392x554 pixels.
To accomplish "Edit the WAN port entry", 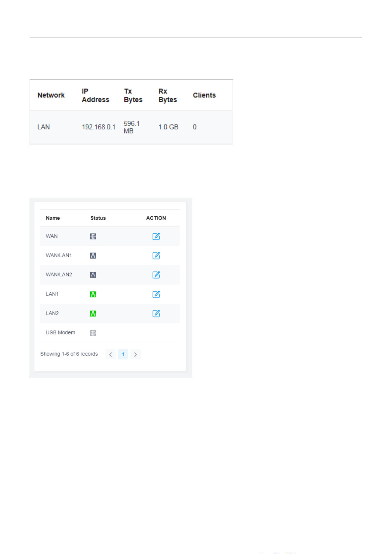I will [156, 236].
